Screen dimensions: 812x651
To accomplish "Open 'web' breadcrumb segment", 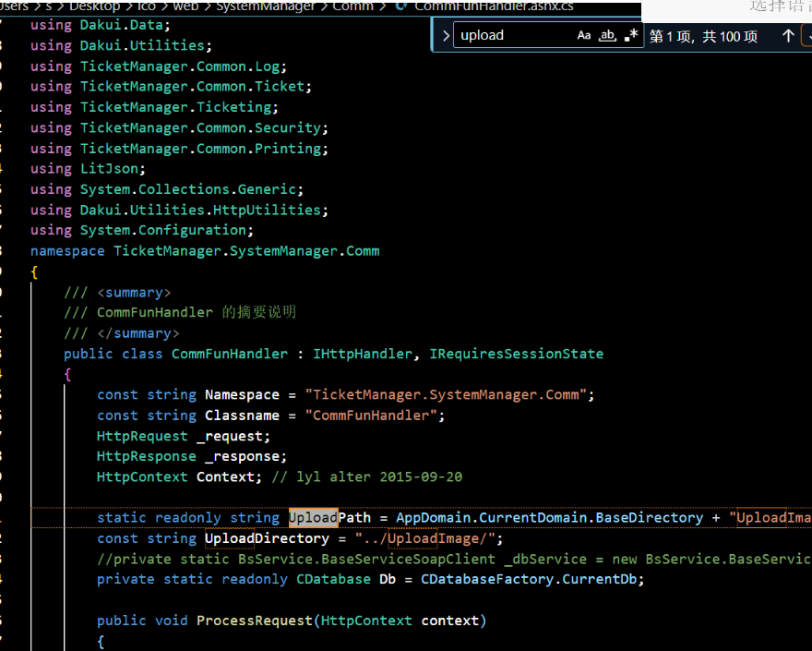I will (185, 6).
